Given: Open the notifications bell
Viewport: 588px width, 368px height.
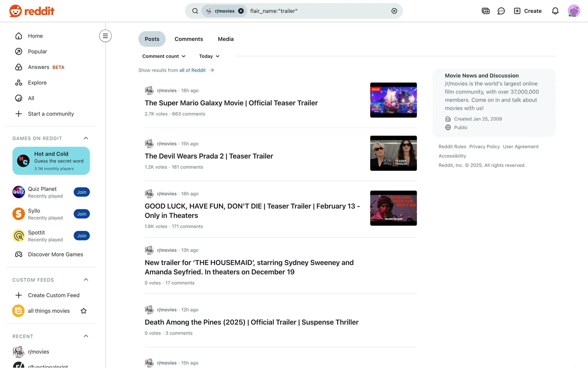Looking at the screenshot, I should pos(555,11).
